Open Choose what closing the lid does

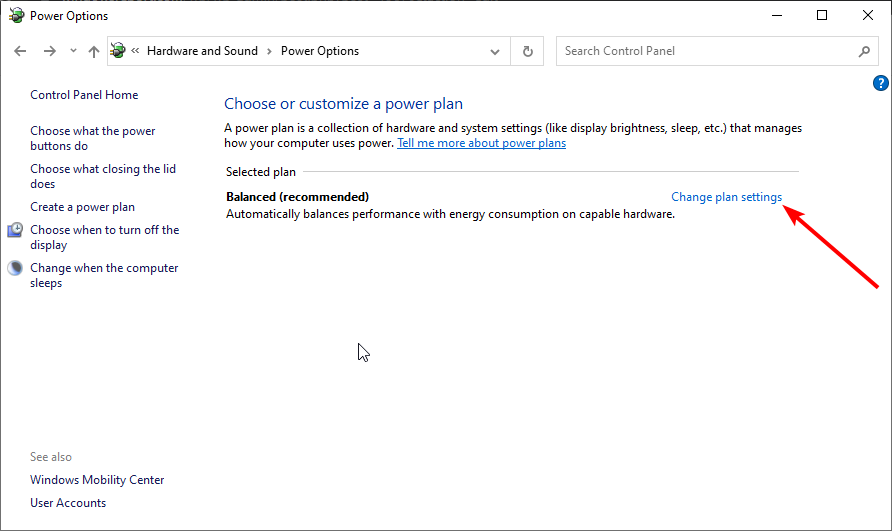point(103,176)
